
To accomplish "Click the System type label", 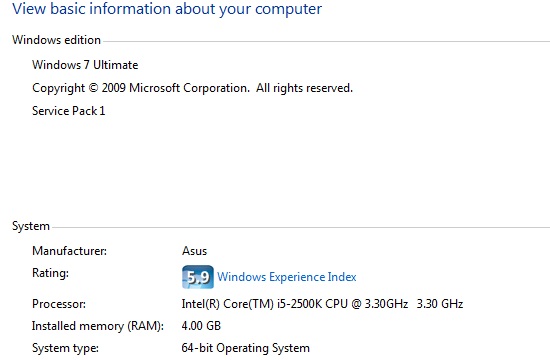I will pyautogui.click(x=65, y=348).
